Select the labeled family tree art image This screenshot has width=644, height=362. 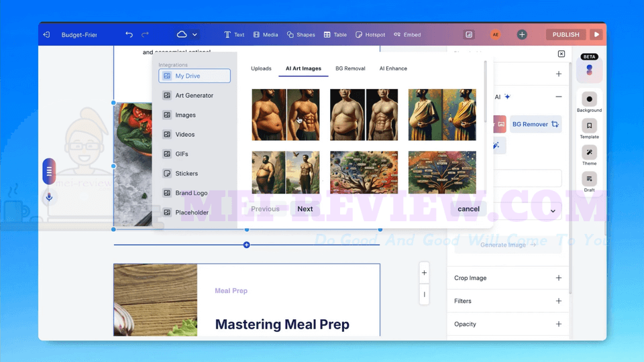pyautogui.click(x=442, y=172)
